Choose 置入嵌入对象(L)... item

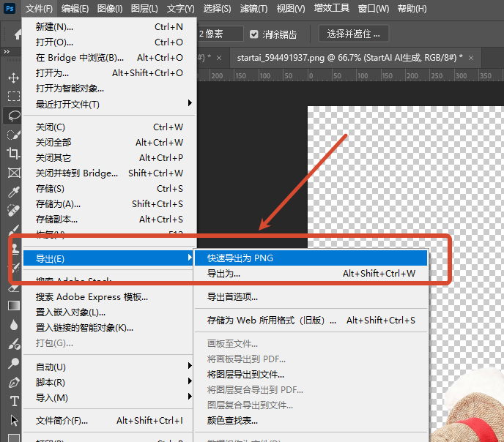coord(108,312)
